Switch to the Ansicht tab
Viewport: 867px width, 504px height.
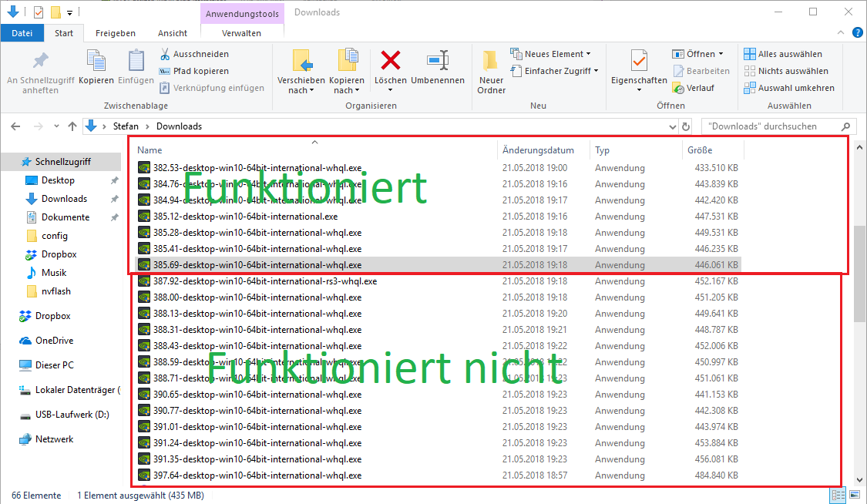click(173, 33)
